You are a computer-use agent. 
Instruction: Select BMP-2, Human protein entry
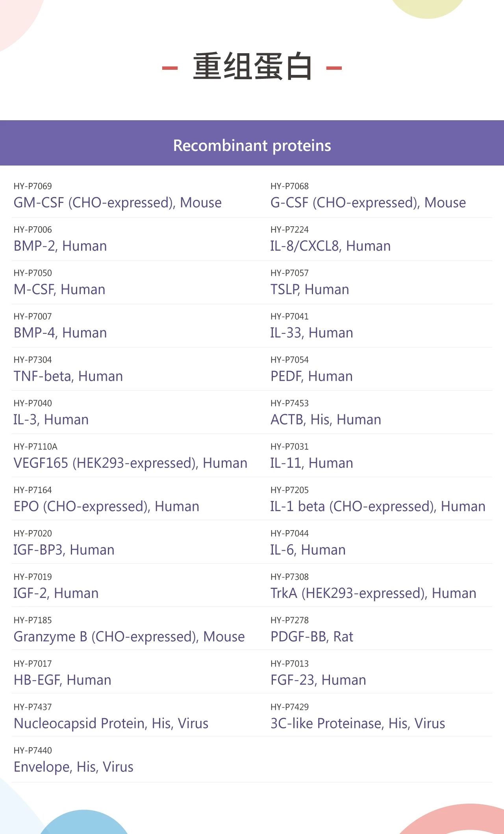60,246
